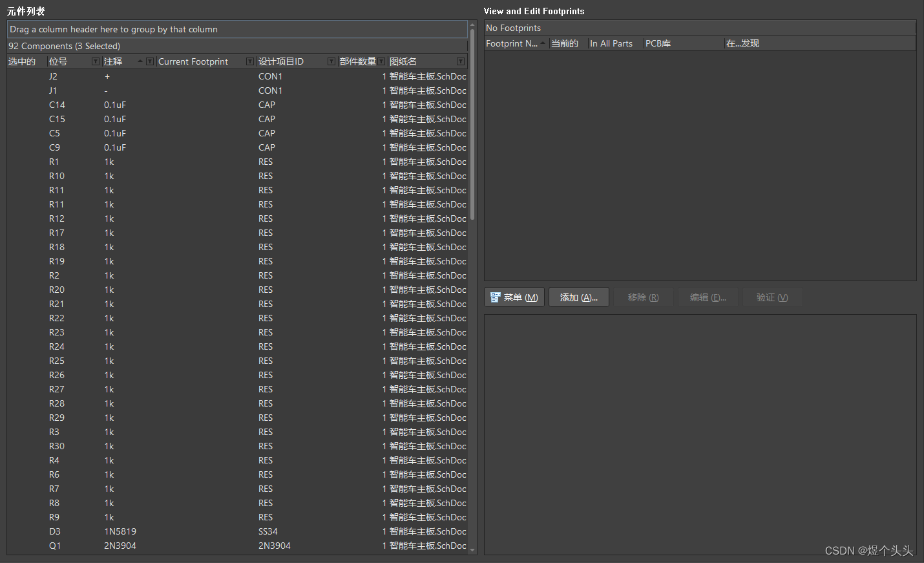Viewport: 924px width, 563px height.
Task: Select component row R24
Action: tap(237, 346)
